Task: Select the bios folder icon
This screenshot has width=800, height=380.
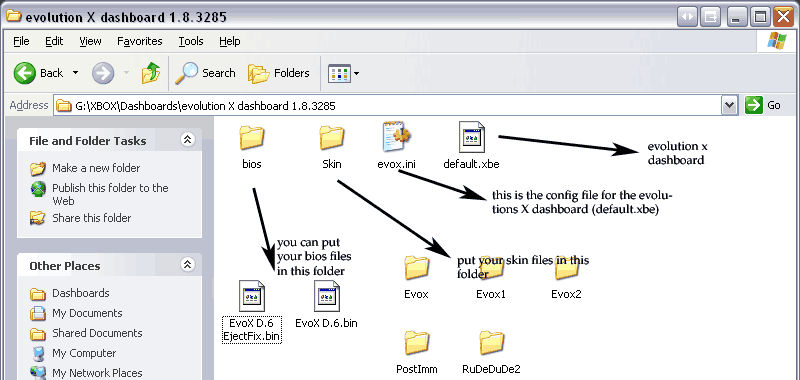Action: (x=252, y=138)
